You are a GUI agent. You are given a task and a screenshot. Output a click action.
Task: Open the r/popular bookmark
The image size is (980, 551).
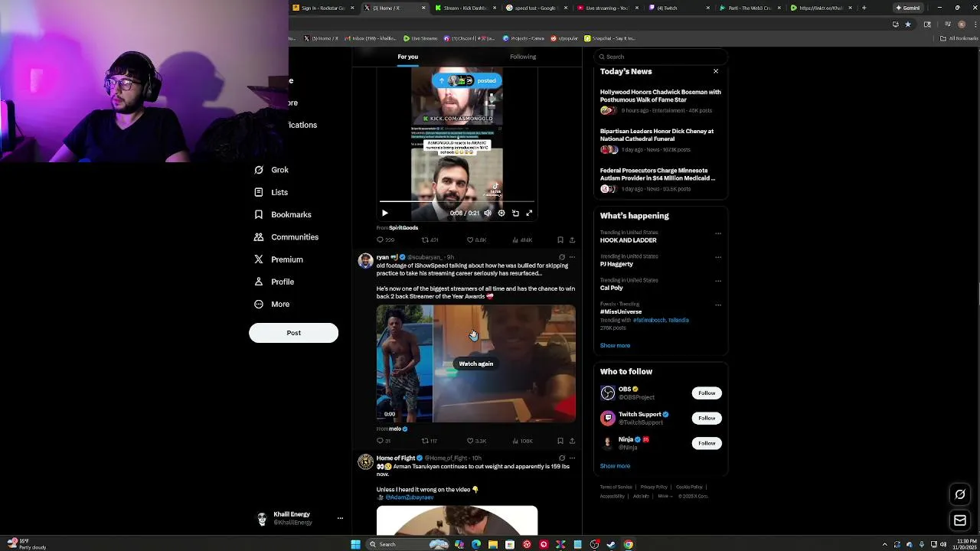tap(563, 38)
